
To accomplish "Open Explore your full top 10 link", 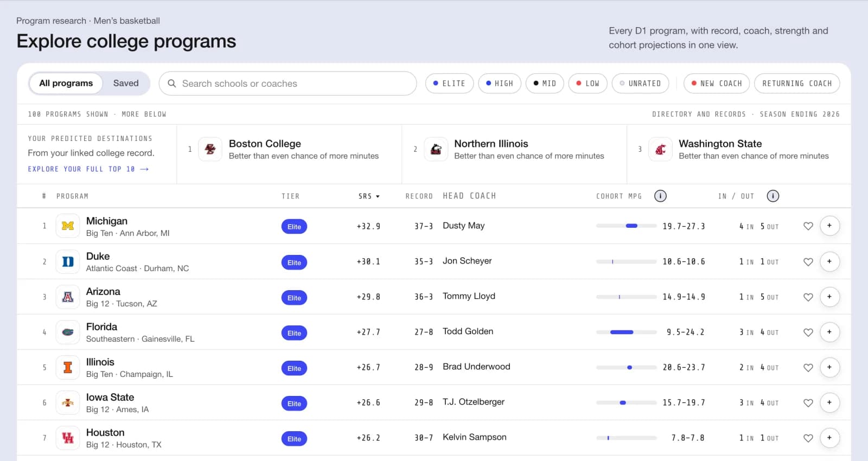I will pos(88,169).
